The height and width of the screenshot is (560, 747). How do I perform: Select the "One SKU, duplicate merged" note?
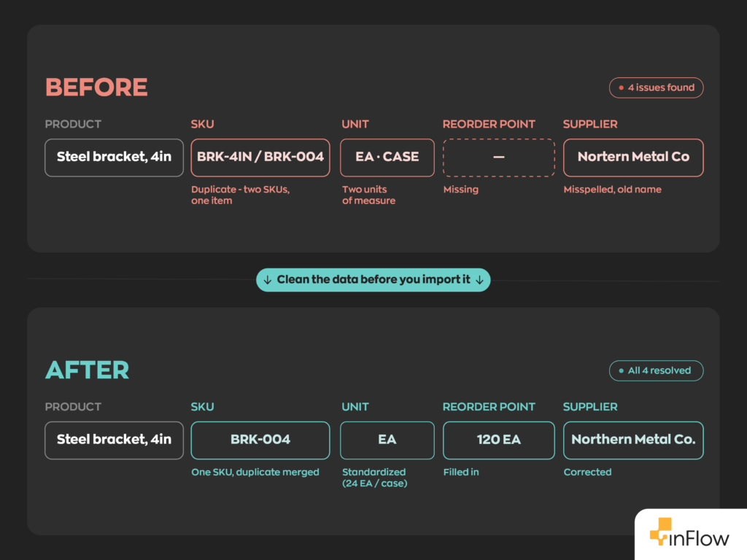[x=255, y=472]
